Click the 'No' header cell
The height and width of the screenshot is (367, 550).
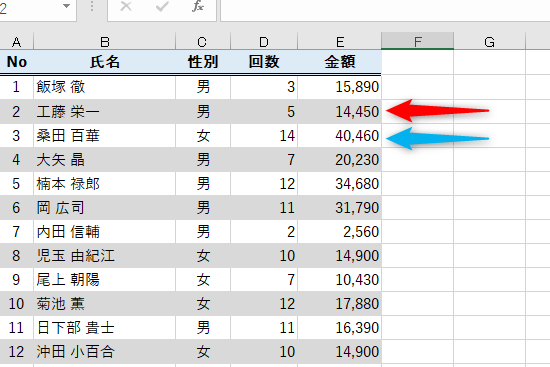pyautogui.click(x=16, y=62)
